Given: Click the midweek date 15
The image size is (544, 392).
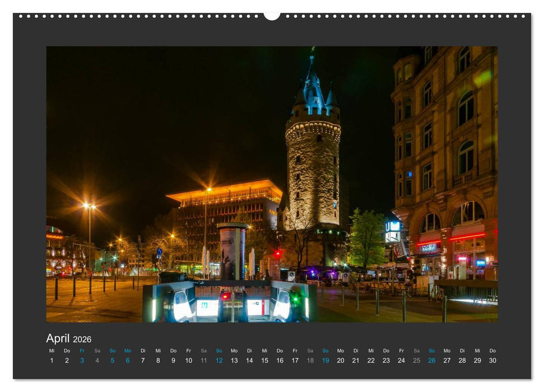Looking at the screenshot, I should point(264,361).
